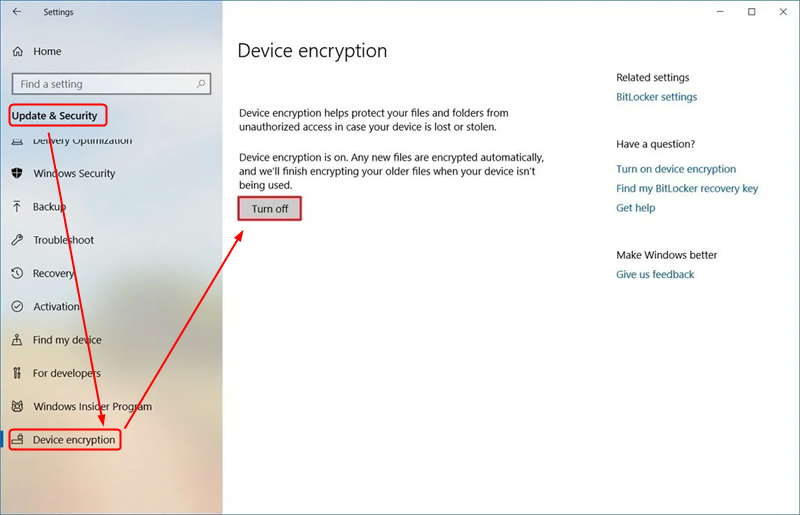Turn off device encryption button
Viewport: 800px width, 515px height.
(269, 209)
